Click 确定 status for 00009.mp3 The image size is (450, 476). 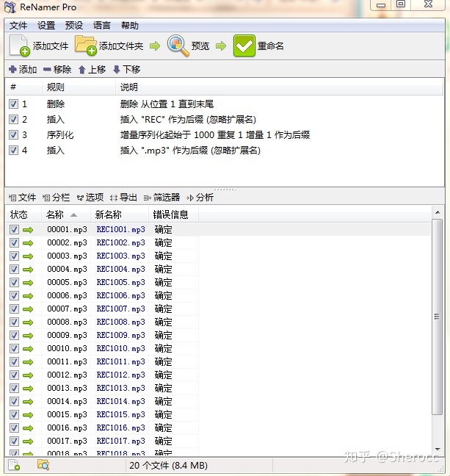163,336
